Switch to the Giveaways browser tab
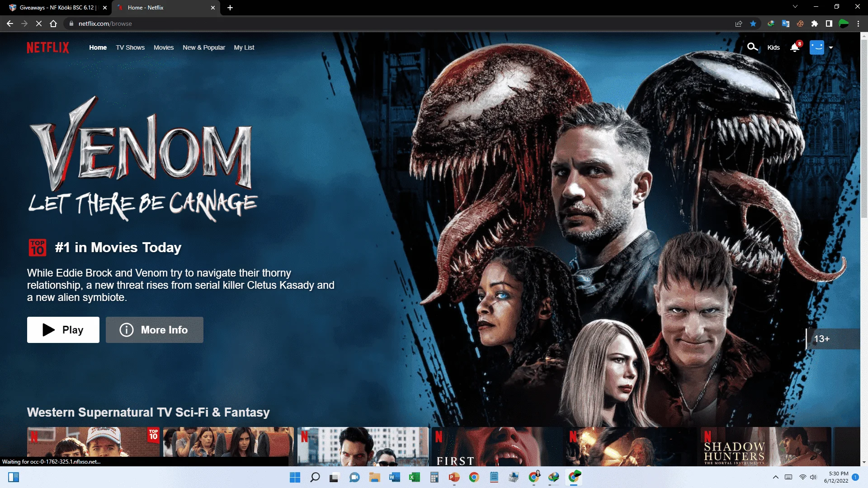The height and width of the screenshot is (488, 868). point(57,8)
